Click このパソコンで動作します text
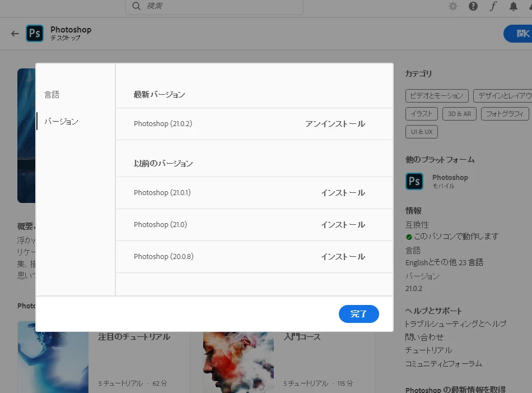 (456, 237)
